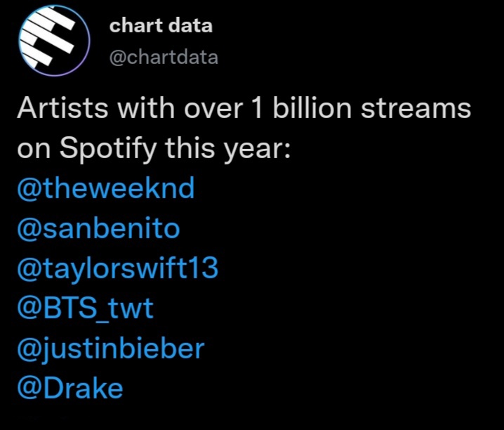504x430 pixels.
Task: Open the @justinbieber mention
Action: (x=111, y=348)
